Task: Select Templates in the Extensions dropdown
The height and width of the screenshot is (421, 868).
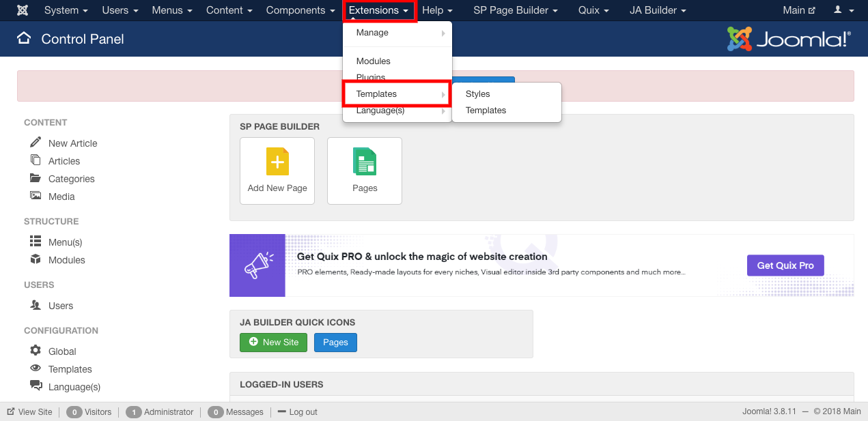Action: pos(397,94)
